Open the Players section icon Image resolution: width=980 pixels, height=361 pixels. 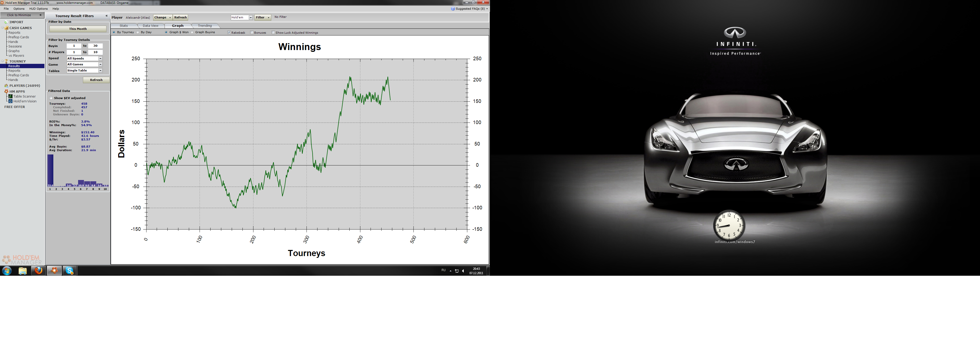pyautogui.click(x=6, y=86)
